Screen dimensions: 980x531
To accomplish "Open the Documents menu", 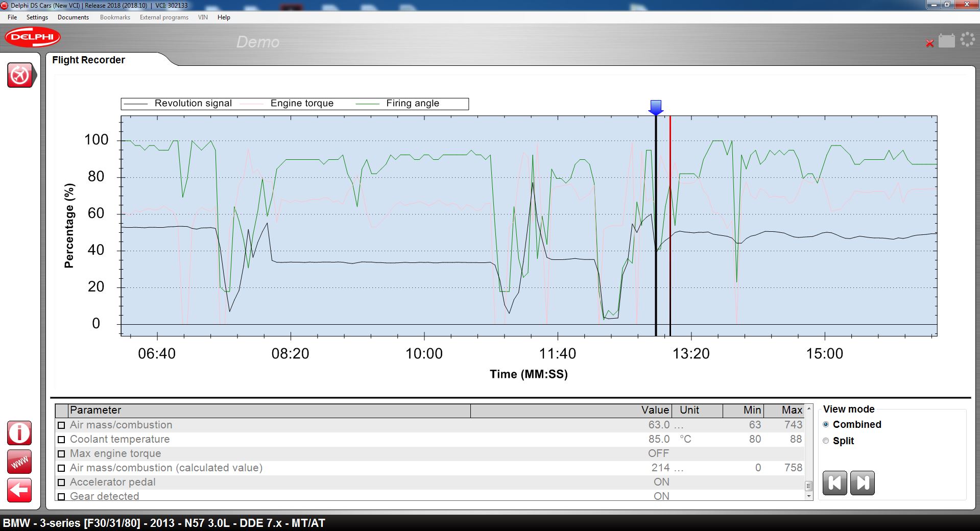I will click(x=73, y=17).
